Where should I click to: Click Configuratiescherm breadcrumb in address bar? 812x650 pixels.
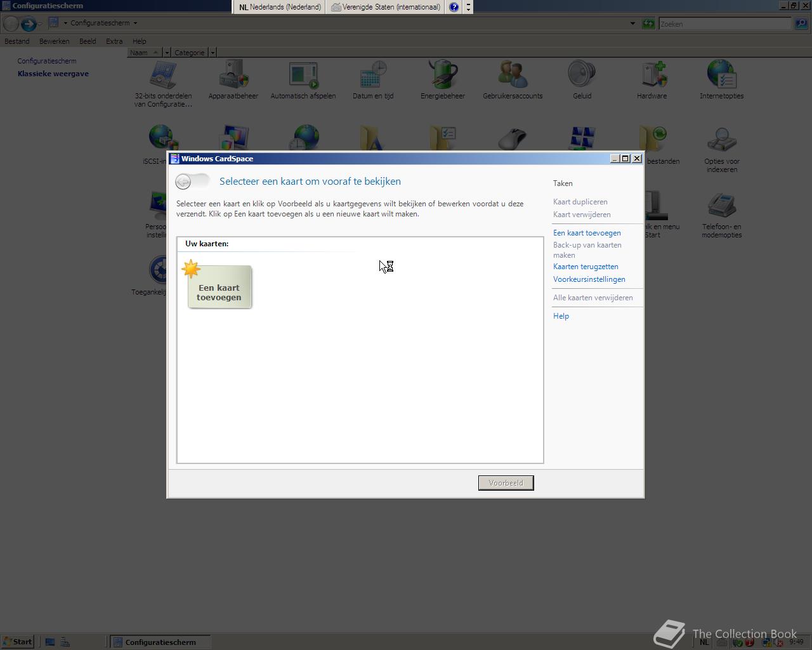(100, 23)
